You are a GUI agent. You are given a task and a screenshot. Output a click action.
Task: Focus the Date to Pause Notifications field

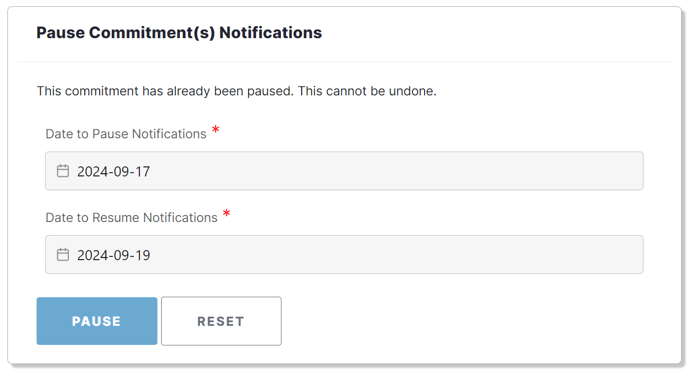[344, 171]
